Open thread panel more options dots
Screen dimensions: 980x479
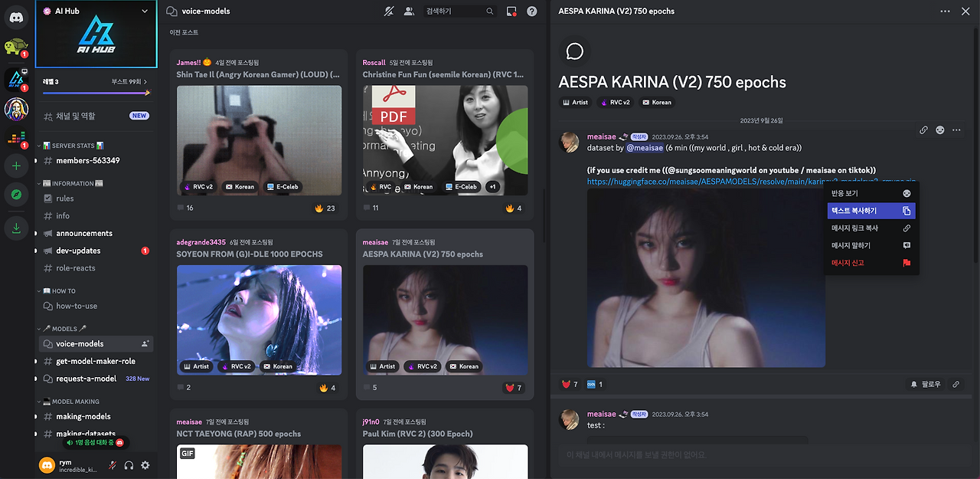945,11
